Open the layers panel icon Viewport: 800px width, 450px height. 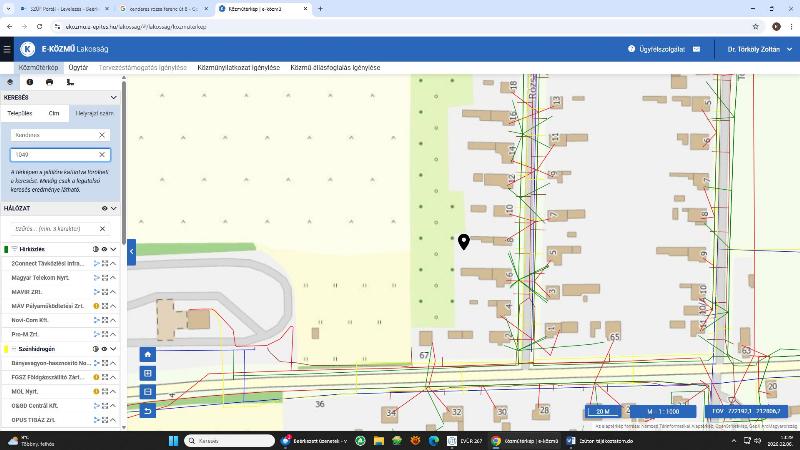(10, 82)
